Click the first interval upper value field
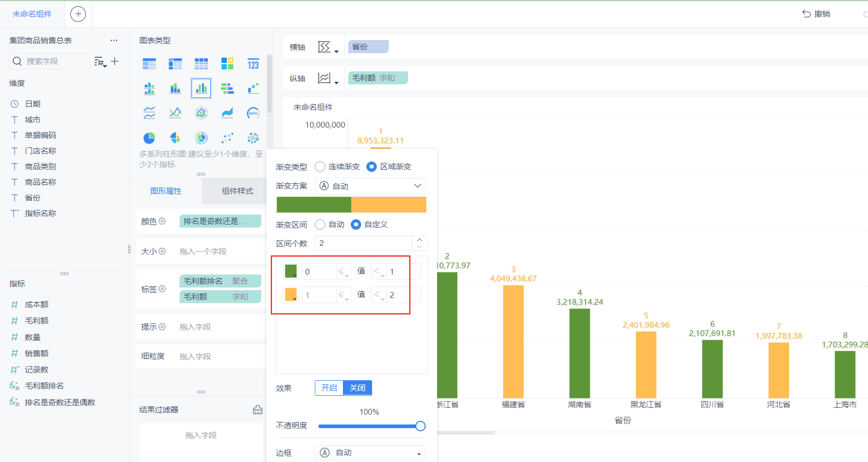The image size is (868, 462). coord(402,271)
